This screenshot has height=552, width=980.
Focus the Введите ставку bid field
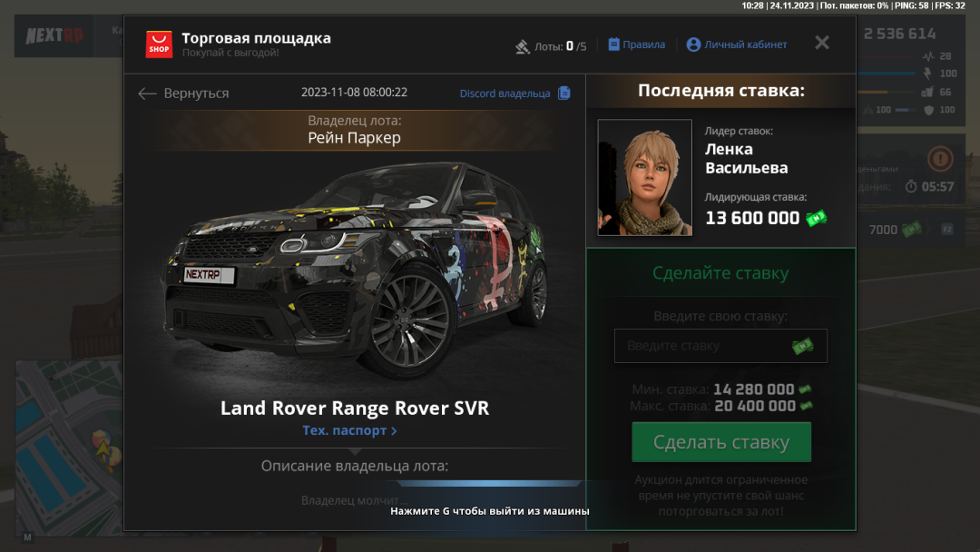(703, 346)
